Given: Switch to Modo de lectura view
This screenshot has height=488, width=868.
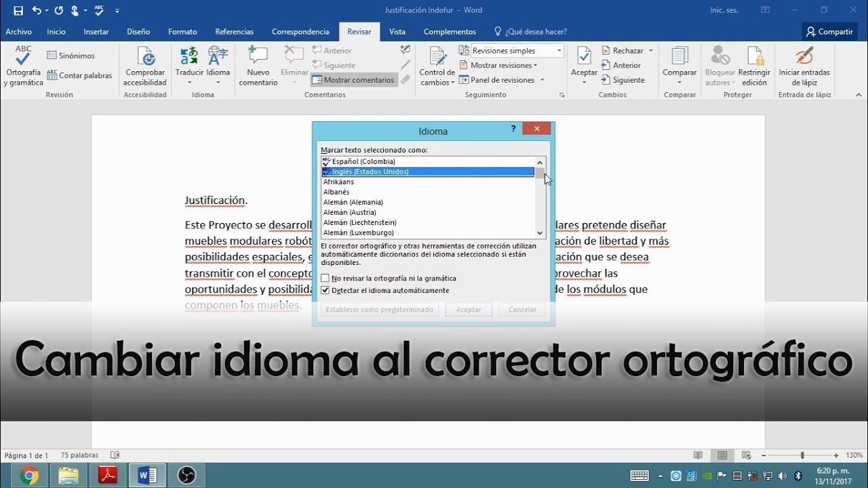Looking at the screenshot, I should [698, 455].
